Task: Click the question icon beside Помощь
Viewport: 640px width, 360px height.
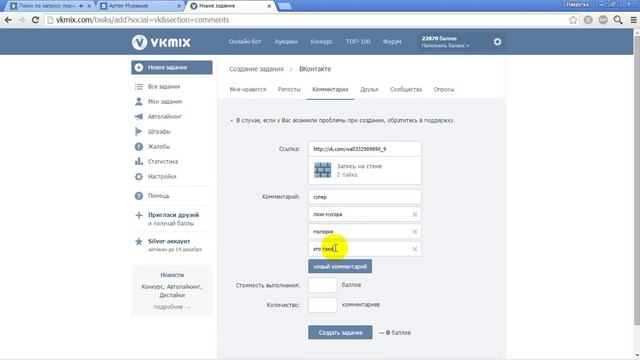Action: coord(139,196)
